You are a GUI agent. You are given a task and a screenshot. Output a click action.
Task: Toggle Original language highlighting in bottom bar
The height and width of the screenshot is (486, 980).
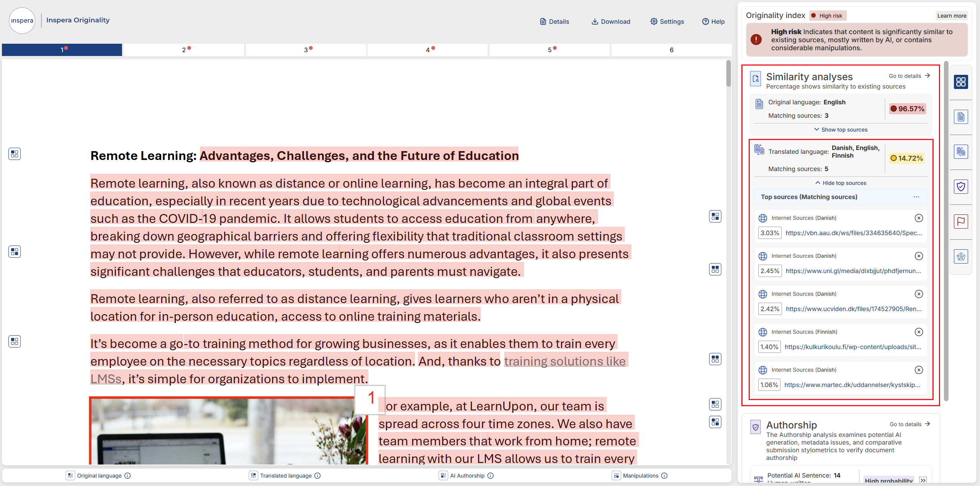70,476
